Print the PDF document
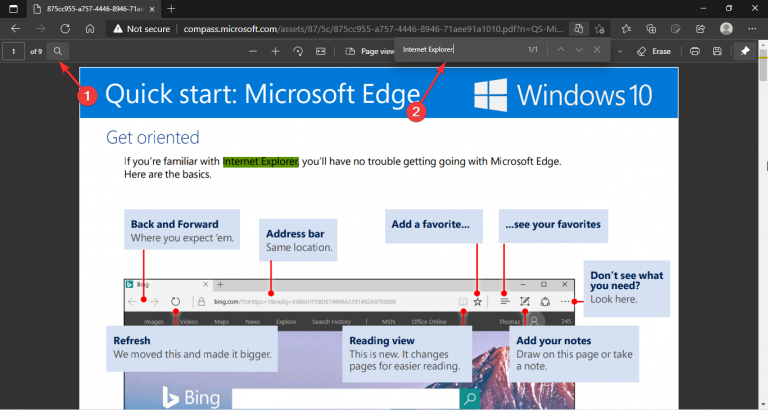768x410 pixels. point(695,51)
